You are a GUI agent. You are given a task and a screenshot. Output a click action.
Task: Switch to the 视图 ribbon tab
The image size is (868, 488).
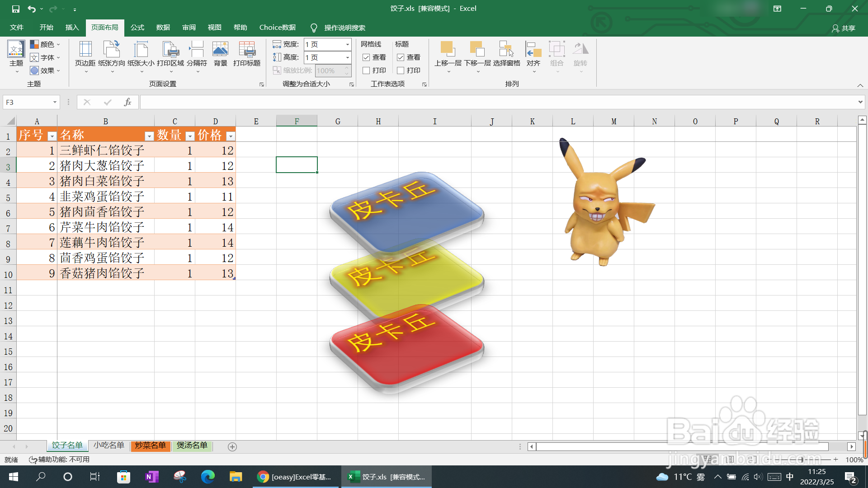pyautogui.click(x=215, y=28)
